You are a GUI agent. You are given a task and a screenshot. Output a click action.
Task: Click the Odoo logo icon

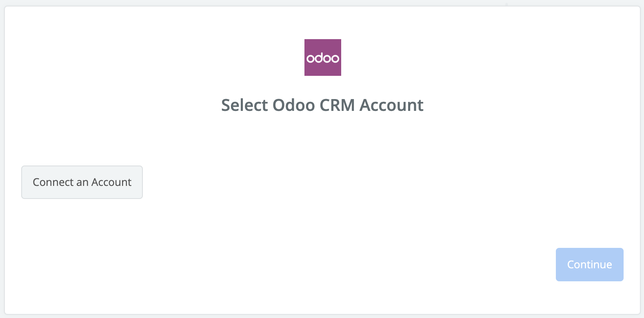click(322, 57)
